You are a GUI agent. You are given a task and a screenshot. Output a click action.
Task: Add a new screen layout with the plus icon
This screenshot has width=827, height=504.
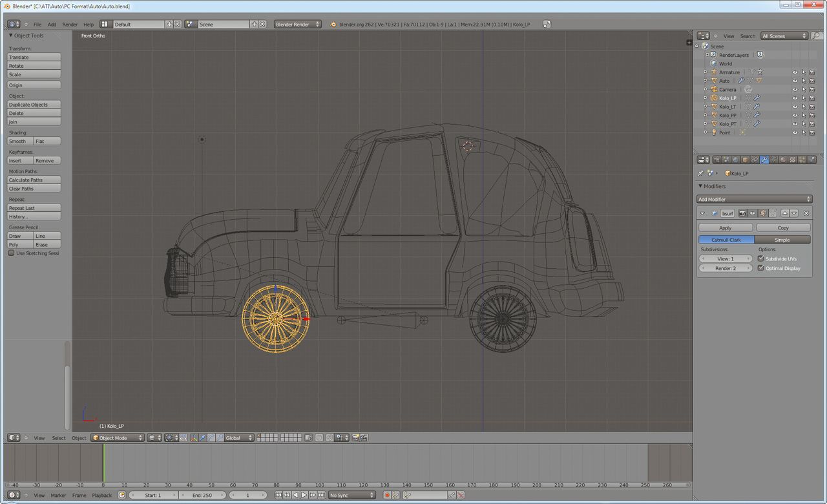click(170, 24)
